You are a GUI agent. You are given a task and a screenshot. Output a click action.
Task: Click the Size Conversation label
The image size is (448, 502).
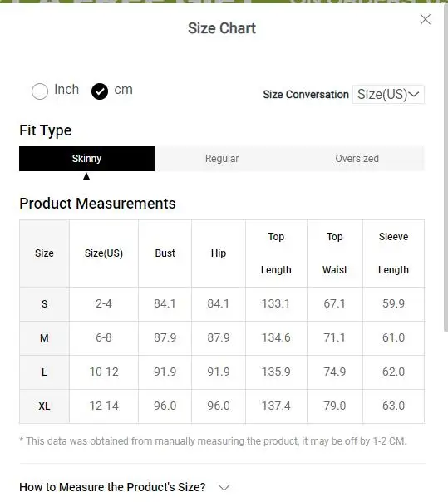click(x=306, y=95)
